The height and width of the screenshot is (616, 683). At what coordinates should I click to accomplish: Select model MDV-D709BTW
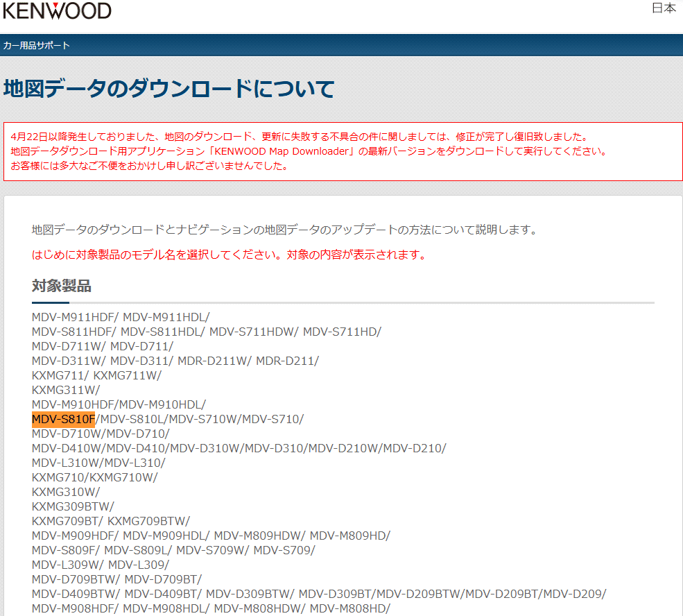[x=74, y=579]
